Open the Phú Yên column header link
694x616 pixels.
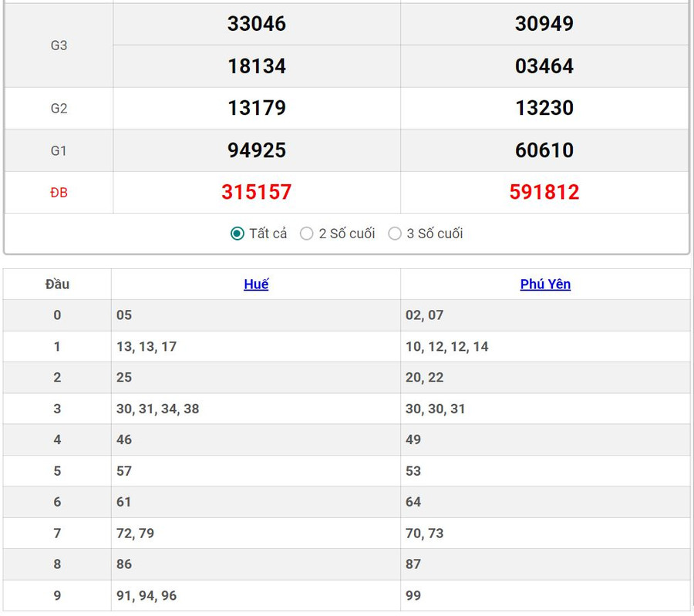(545, 284)
